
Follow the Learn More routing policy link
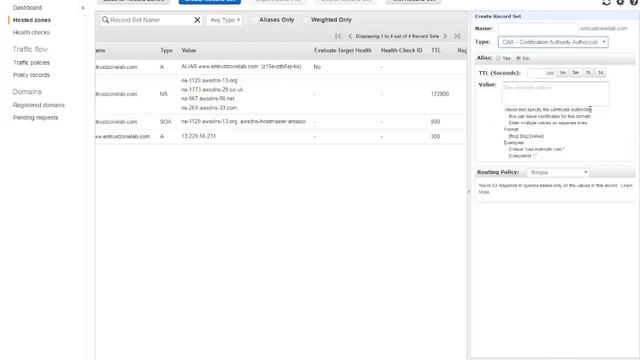pos(627,186)
